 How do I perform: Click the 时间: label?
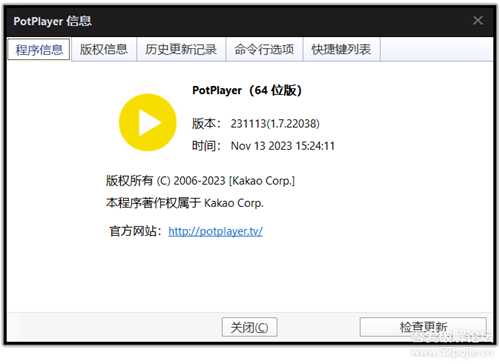pyautogui.click(x=206, y=146)
